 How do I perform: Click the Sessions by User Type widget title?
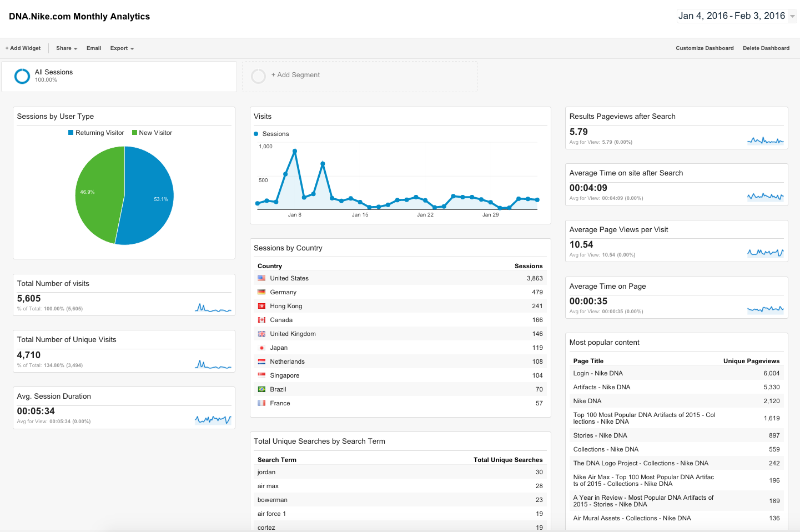click(x=56, y=117)
